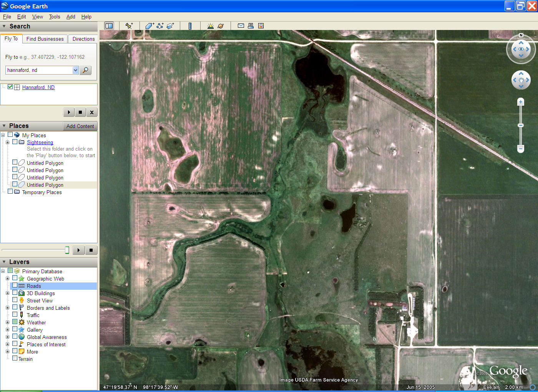538x392 pixels.
Task: Expand the Sightseeing folder tree node
Action: 7,142
